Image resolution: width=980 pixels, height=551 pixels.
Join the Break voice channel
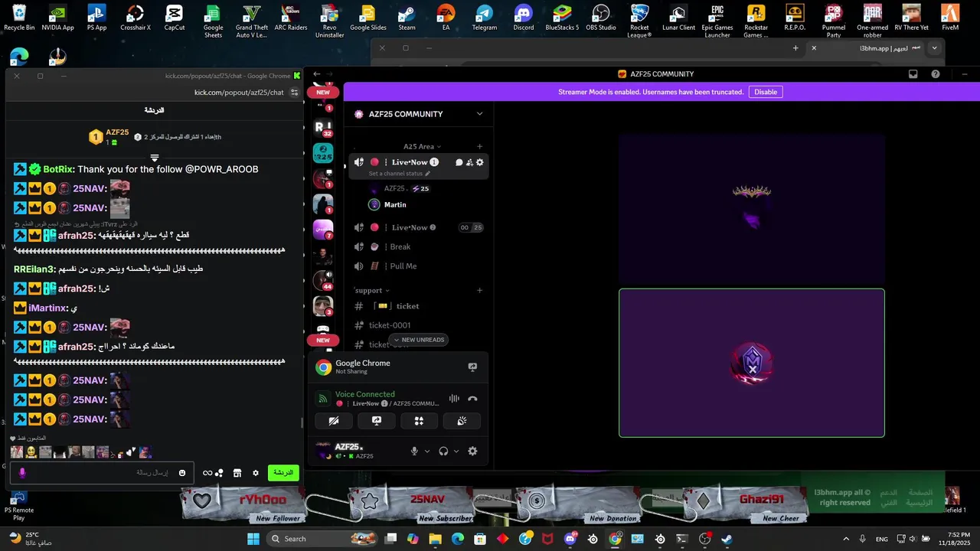(418, 246)
